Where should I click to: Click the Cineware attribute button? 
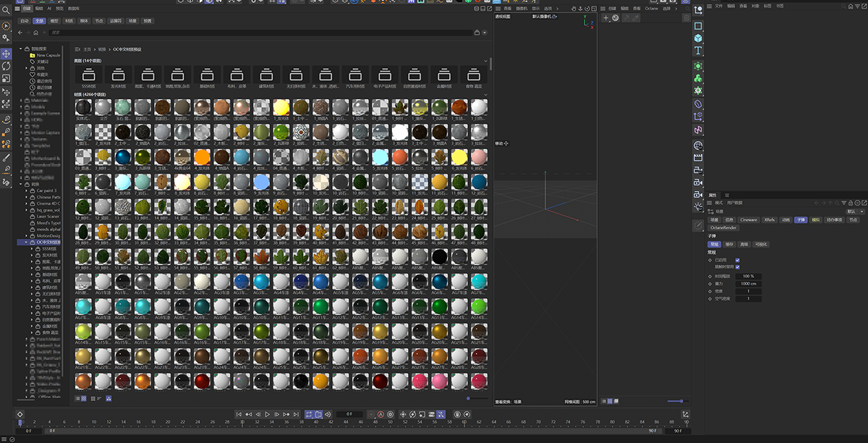point(748,219)
